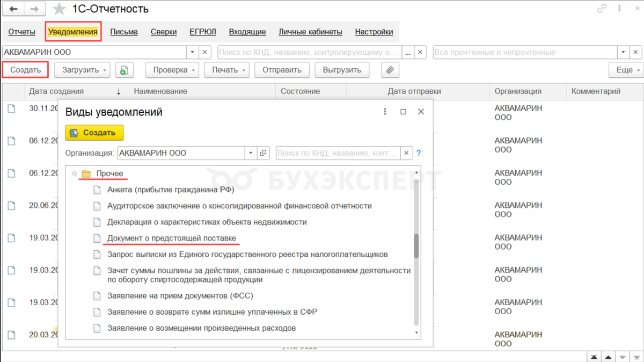Click the Наименование column header

[203, 91]
